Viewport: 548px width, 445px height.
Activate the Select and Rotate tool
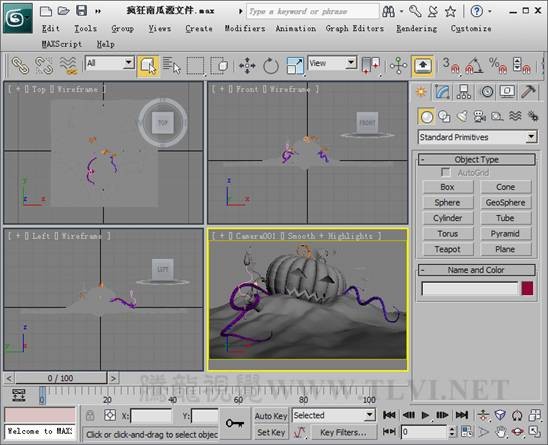click(271, 65)
